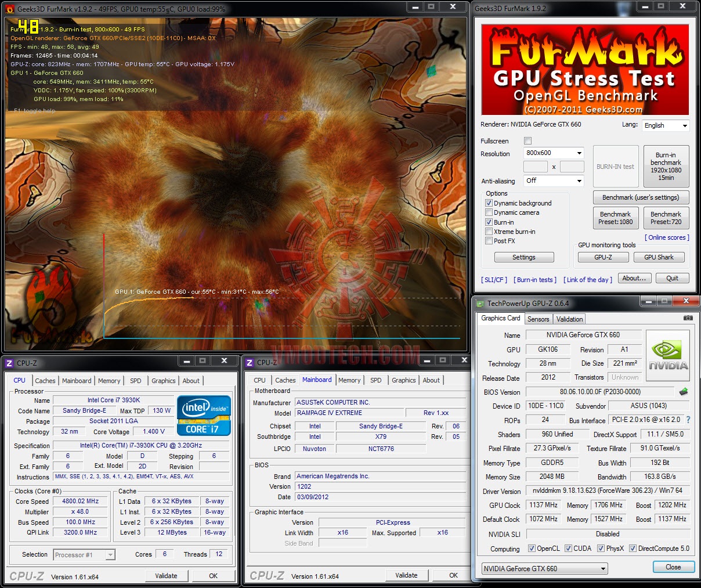Toggle the OpenCL checkbox in GPU-Z
The height and width of the screenshot is (588, 701).
pyautogui.click(x=532, y=549)
